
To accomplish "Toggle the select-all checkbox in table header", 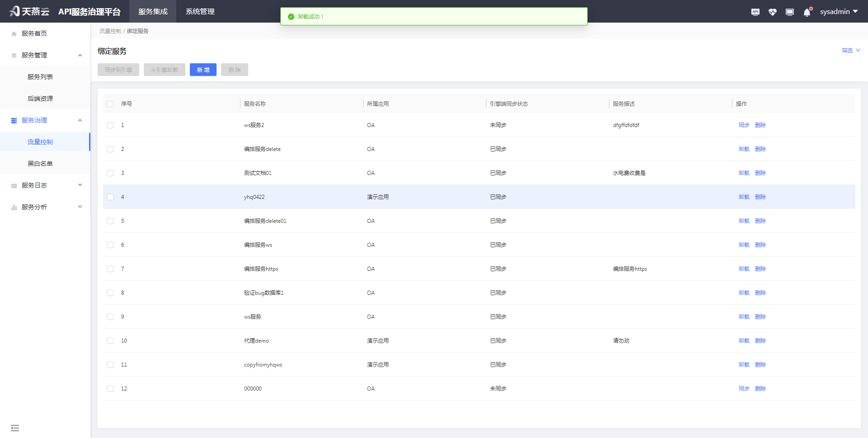I will (x=110, y=104).
